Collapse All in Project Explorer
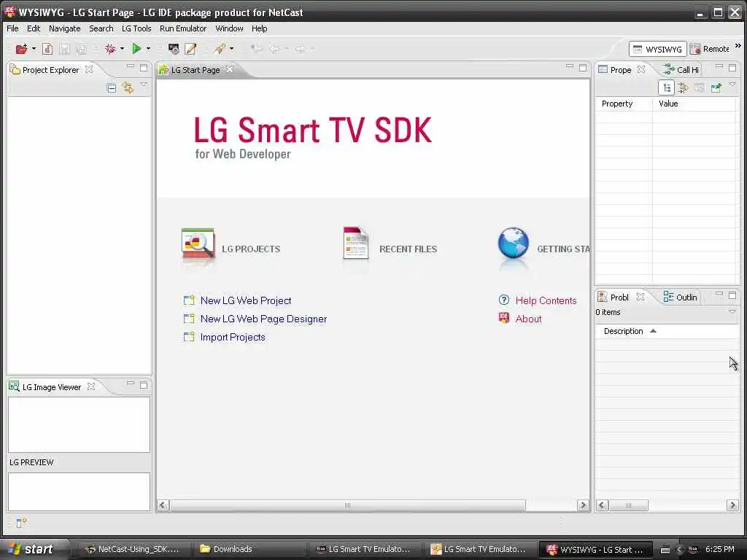Image resolution: width=747 pixels, height=560 pixels. pos(111,88)
